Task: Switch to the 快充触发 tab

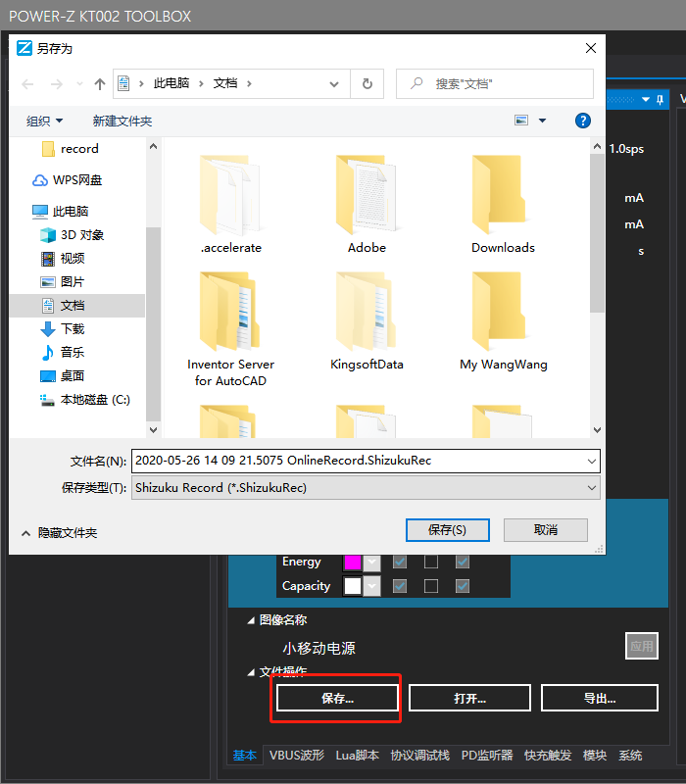Action: point(548,755)
